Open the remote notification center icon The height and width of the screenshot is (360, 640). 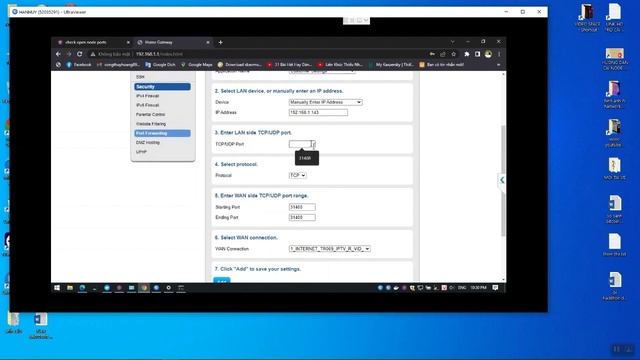[x=495, y=288]
